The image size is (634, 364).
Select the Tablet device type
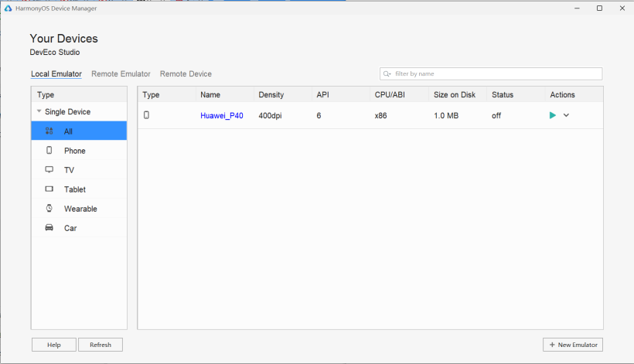[x=79, y=189]
